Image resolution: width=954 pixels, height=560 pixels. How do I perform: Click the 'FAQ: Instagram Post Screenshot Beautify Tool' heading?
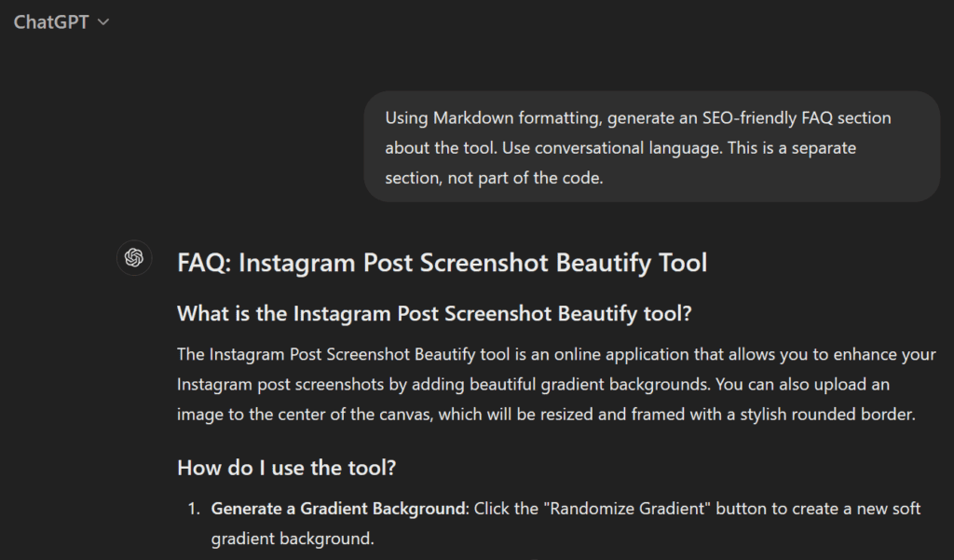point(442,263)
